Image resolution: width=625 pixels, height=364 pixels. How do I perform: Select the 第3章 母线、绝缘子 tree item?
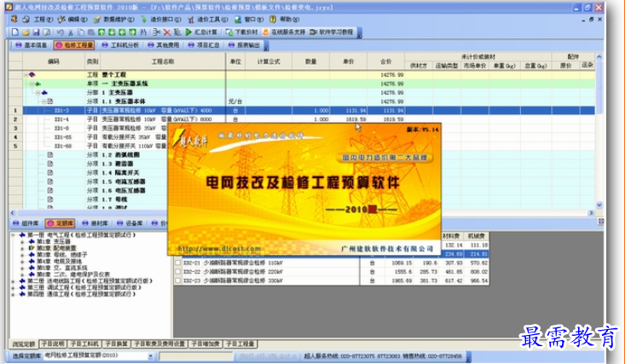[61, 255]
